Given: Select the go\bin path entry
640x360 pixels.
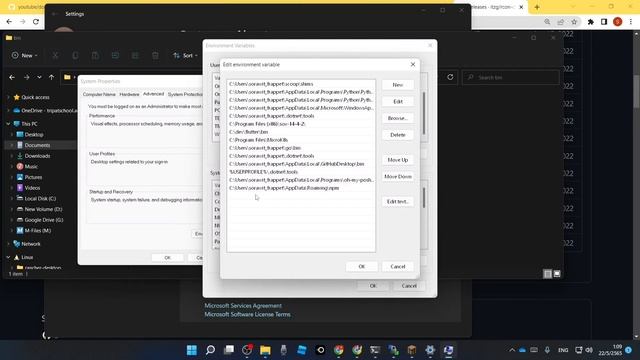Looking at the screenshot, I should (301, 148).
